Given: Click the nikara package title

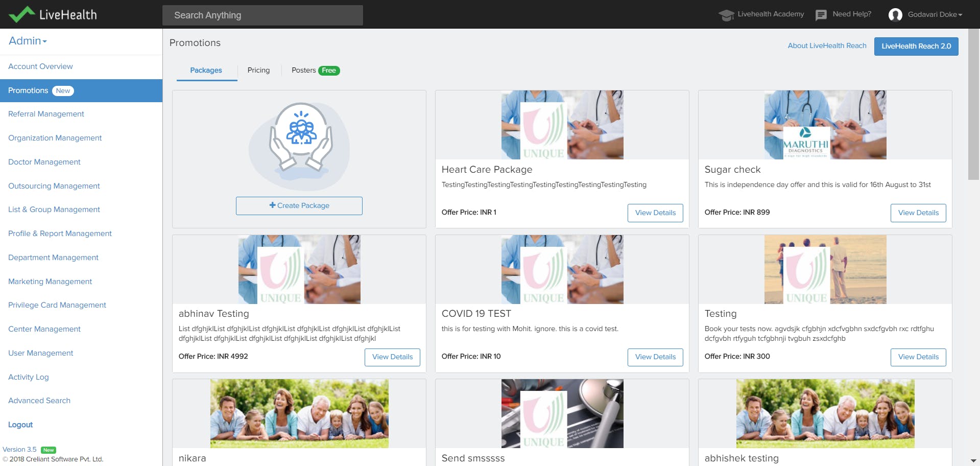Looking at the screenshot, I should coord(193,458).
